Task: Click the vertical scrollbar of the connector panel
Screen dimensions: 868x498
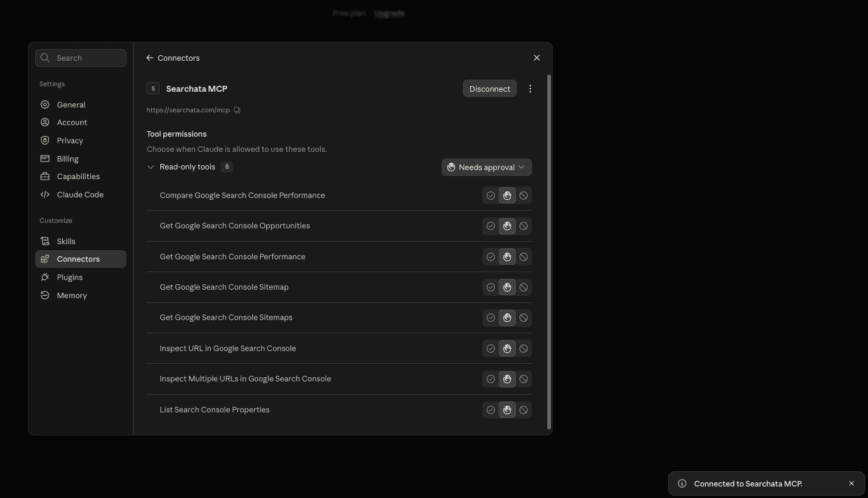Action: pyautogui.click(x=549, y=252)
